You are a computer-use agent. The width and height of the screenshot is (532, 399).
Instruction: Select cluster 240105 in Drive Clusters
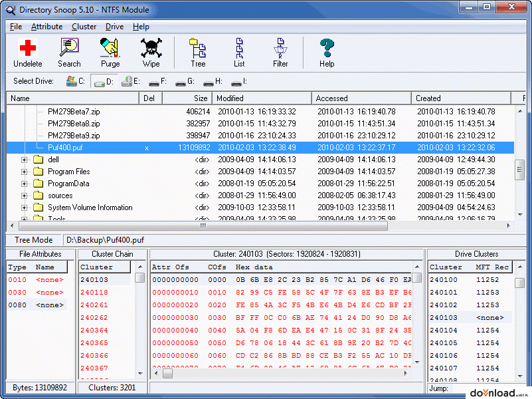[x=470, y=343]
